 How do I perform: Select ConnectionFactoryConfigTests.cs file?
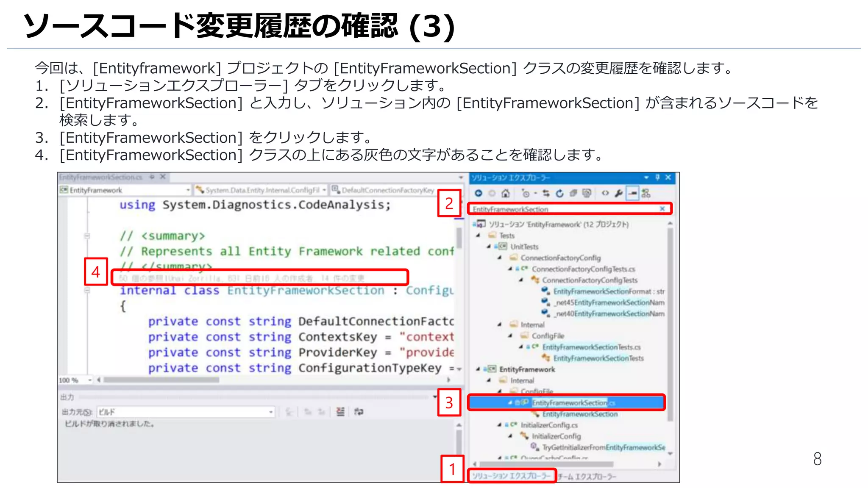[x=583, y=269]
